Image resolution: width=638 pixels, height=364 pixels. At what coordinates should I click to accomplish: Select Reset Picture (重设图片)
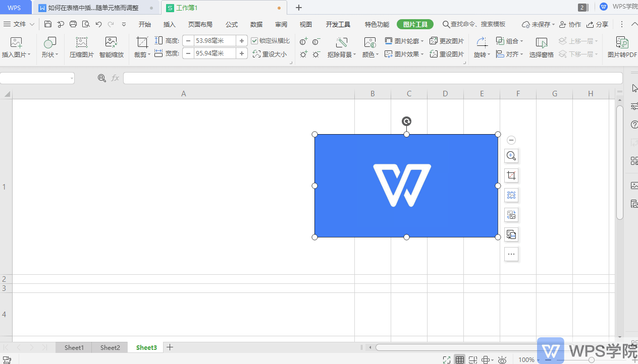coord(447,54)
